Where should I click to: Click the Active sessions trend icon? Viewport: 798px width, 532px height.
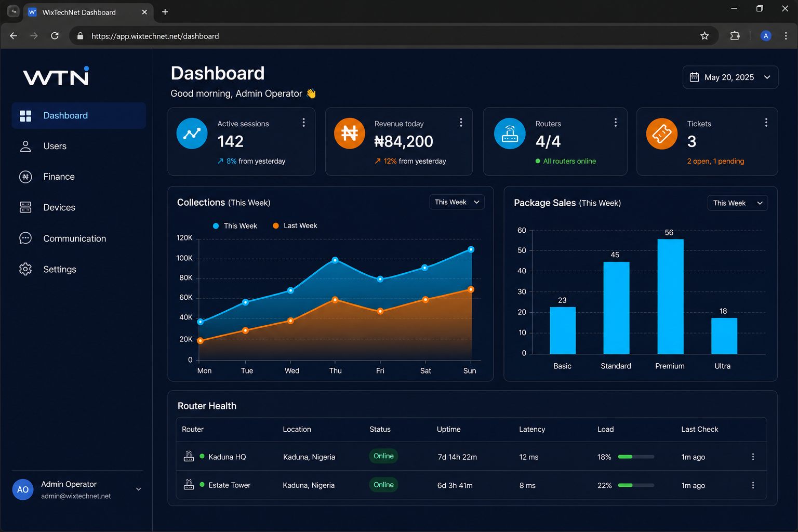192,134
